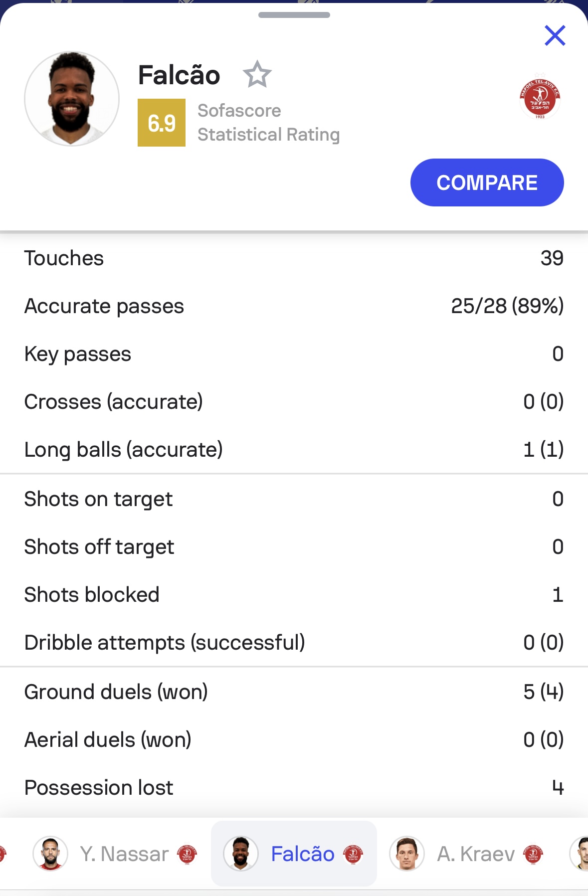This screenshot has width=588, height=896.
Task: Switch to A. Kraev tab
Action: (466, 854)
